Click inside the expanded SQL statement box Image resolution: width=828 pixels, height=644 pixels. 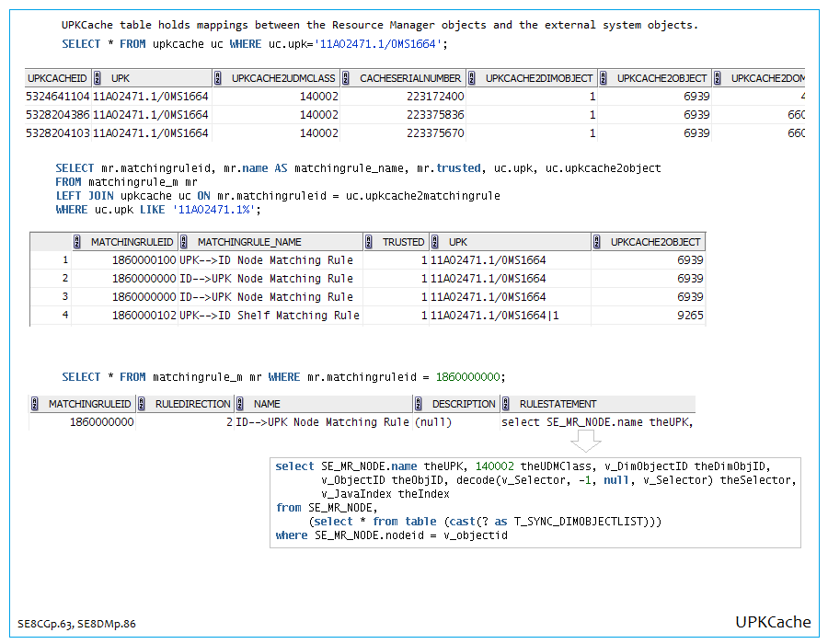tap(535, 501)
